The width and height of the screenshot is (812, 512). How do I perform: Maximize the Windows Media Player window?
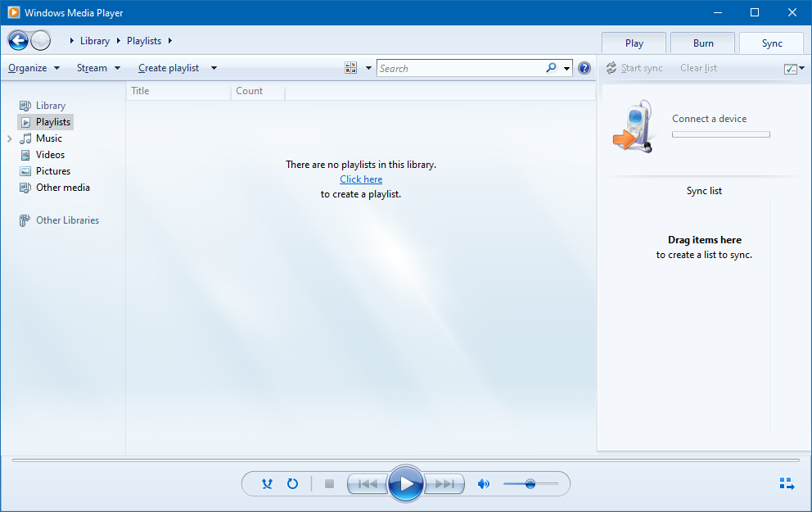point(755,12)
